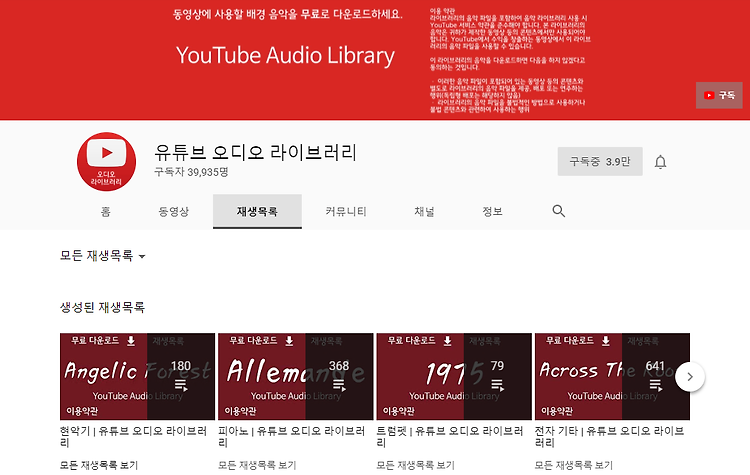Click the channel avatar logo

point(106,162)
